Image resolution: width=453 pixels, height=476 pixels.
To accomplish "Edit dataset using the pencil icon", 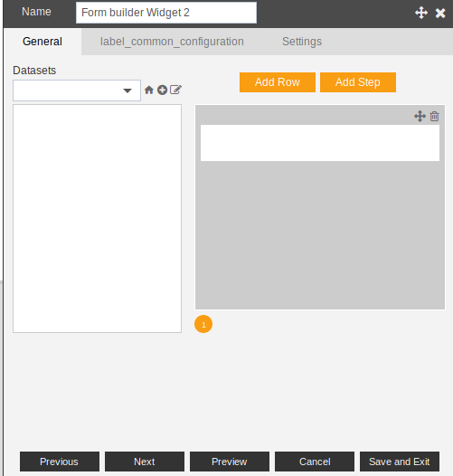I will pos(175,90).
